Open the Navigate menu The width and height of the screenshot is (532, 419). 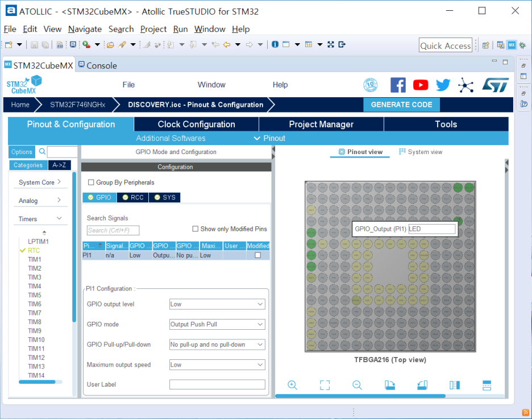pos(85,29)
